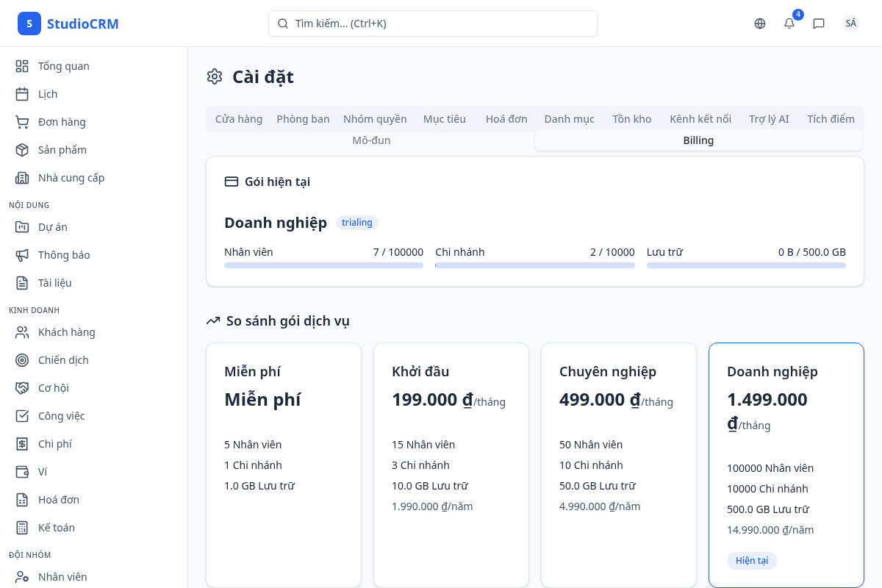Select the Chuyên nghiệp plan card

619,465
